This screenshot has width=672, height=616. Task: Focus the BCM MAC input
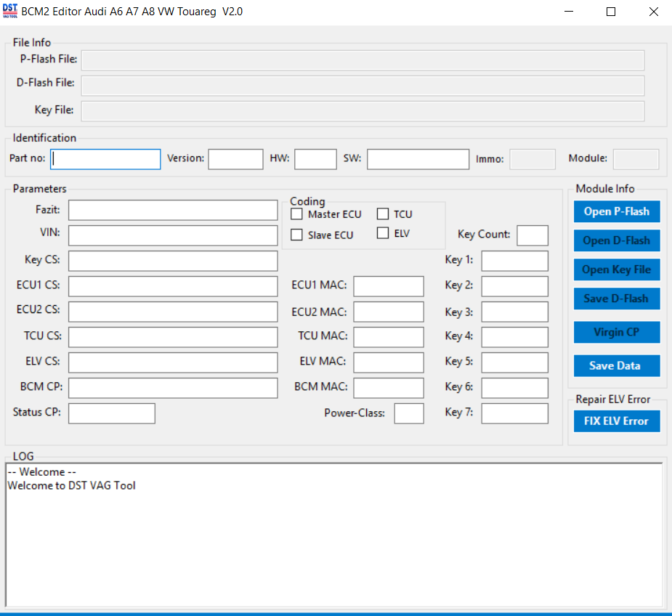click(389, 388)
